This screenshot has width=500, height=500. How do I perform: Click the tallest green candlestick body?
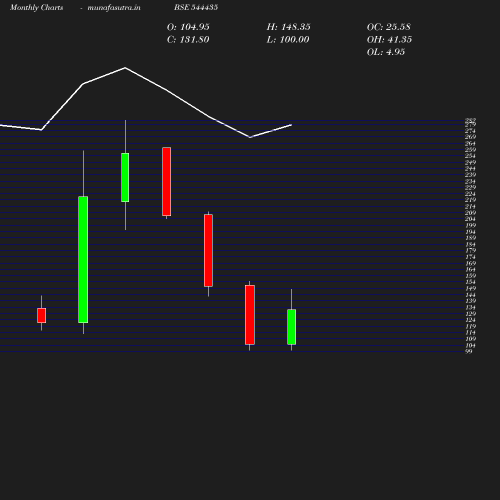click(83, 259)
